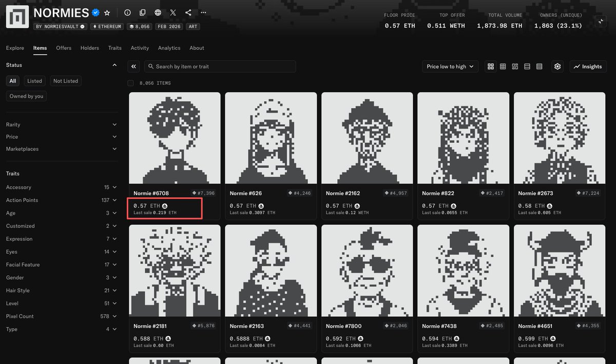
Task: Open the collection info icon in the header
Action: (128, 12)
